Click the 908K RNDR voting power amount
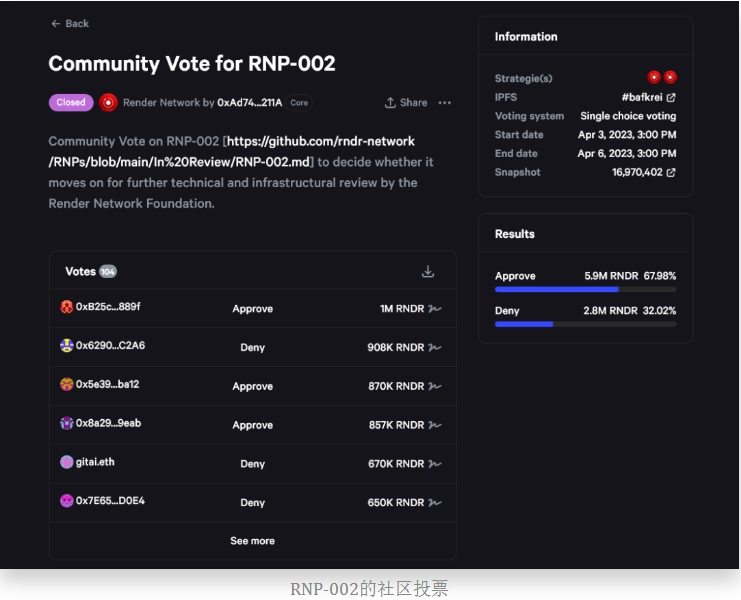The width and height of the screenshot is (741, 600). [x=396, y=347]
